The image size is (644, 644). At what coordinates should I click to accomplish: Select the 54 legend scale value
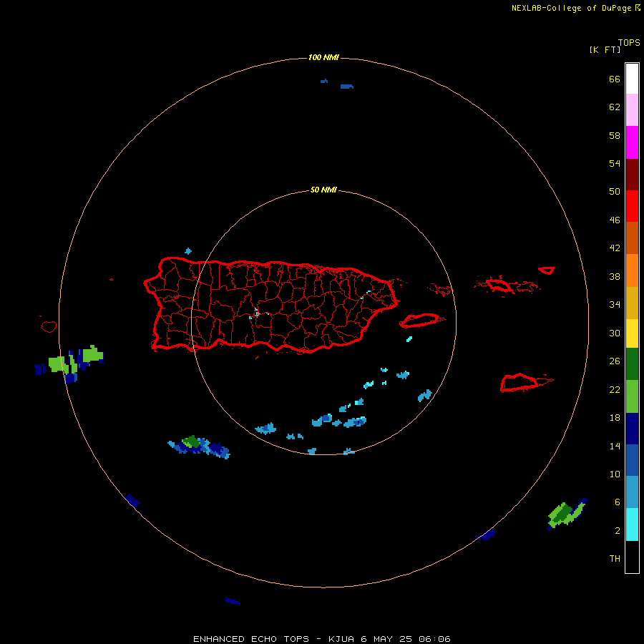pos(615,163)
